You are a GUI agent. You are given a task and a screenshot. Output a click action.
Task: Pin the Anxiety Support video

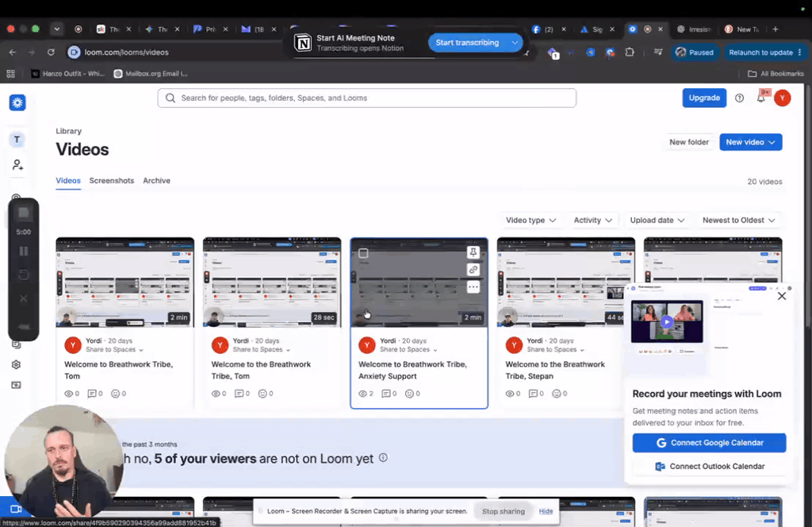pos(473,252)
